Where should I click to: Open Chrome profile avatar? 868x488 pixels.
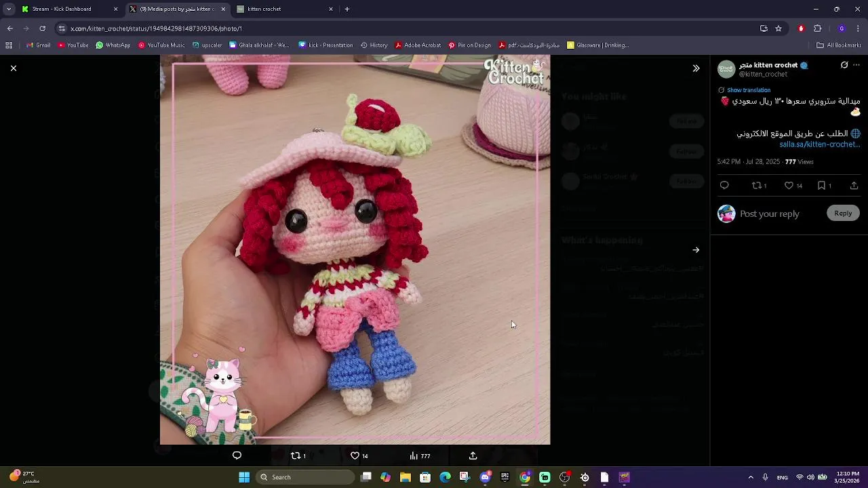(842, 28)
